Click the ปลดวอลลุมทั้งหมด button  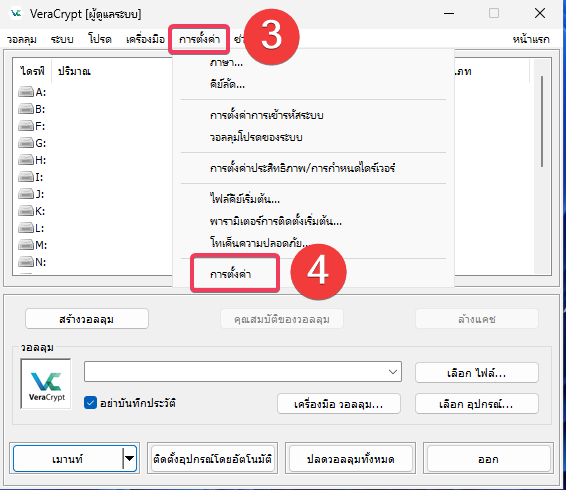pos(351,459)
